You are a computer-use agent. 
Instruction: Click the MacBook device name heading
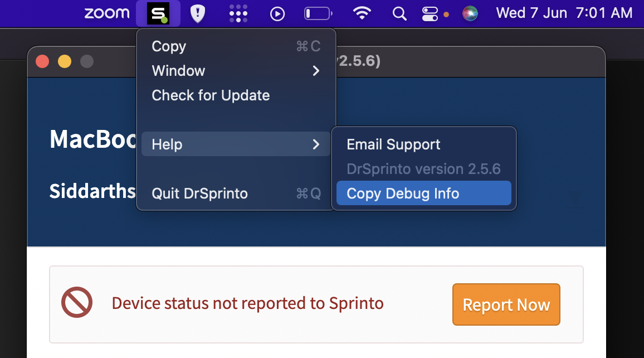(x=93, y=139)
